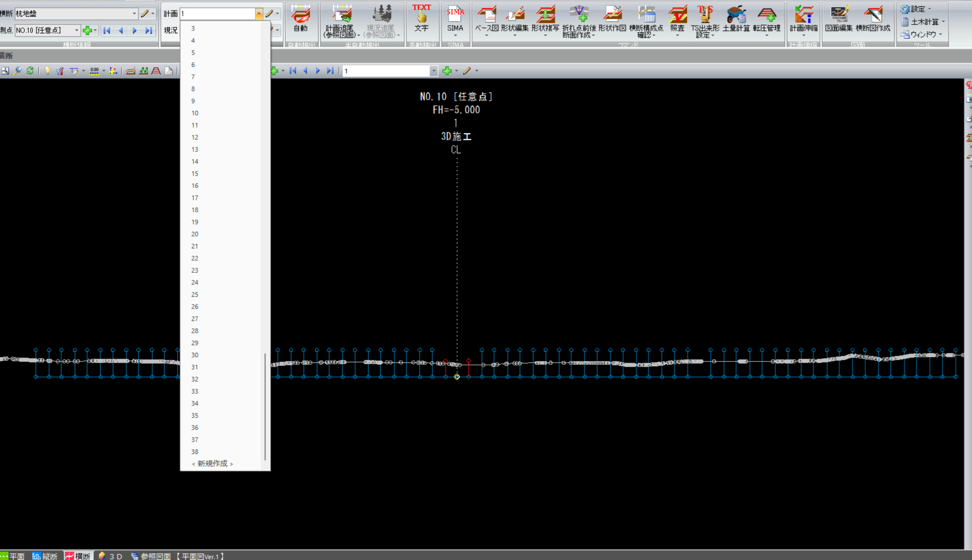Open the 図面編集 drawing edit tool

coord(839,19)
